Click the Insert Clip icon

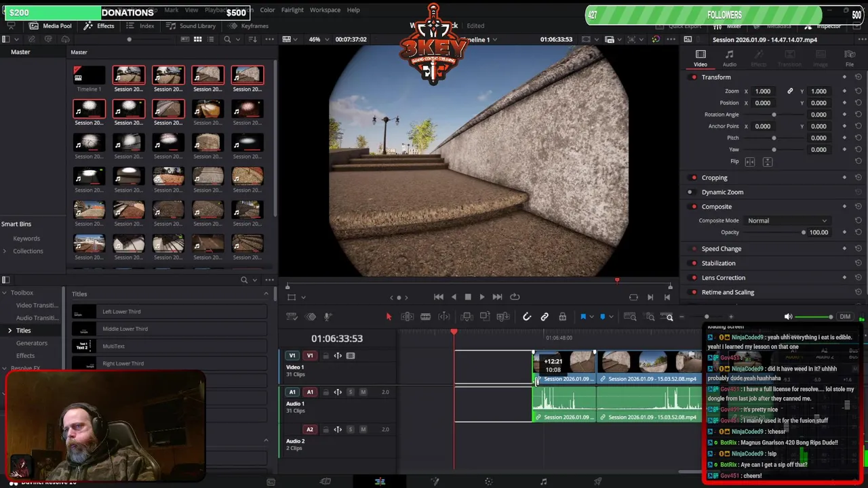click(467, 317)
